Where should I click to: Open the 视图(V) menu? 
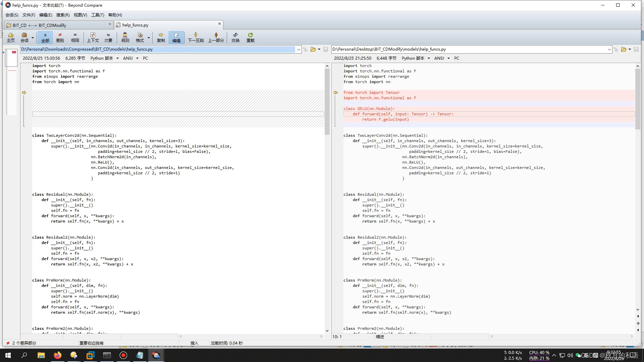tap(80, 15)
